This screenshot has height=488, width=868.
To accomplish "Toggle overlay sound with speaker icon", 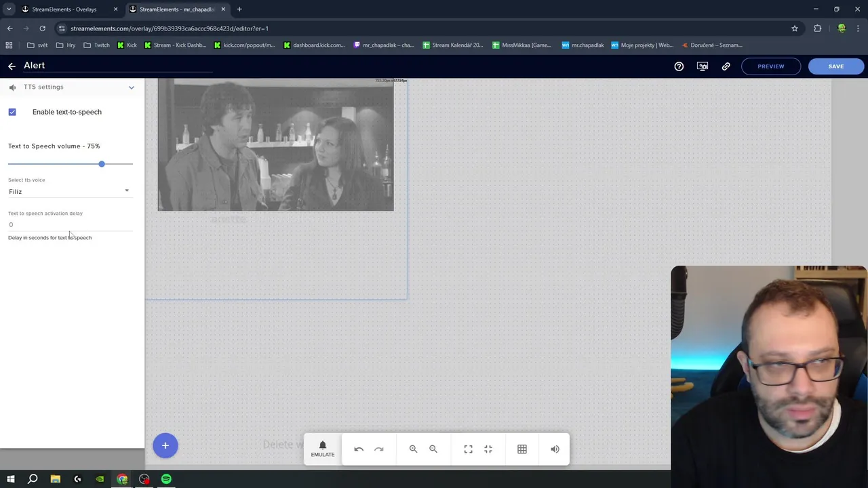I will [555, 449].
